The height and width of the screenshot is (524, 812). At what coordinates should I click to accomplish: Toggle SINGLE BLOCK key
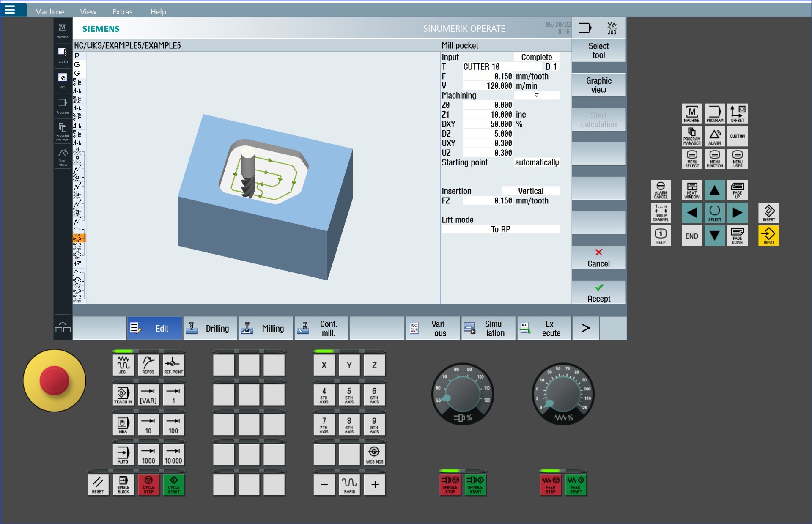click(x=123, y=484)
